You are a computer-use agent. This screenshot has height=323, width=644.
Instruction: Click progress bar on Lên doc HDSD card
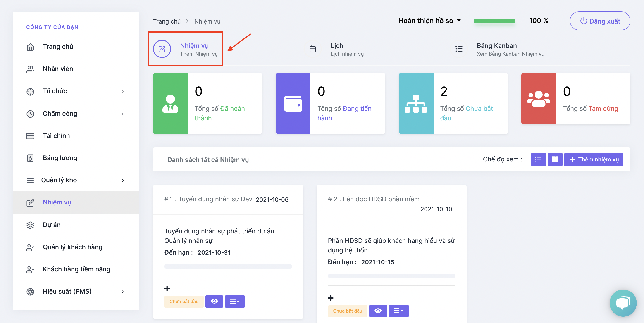click(391, 276)
